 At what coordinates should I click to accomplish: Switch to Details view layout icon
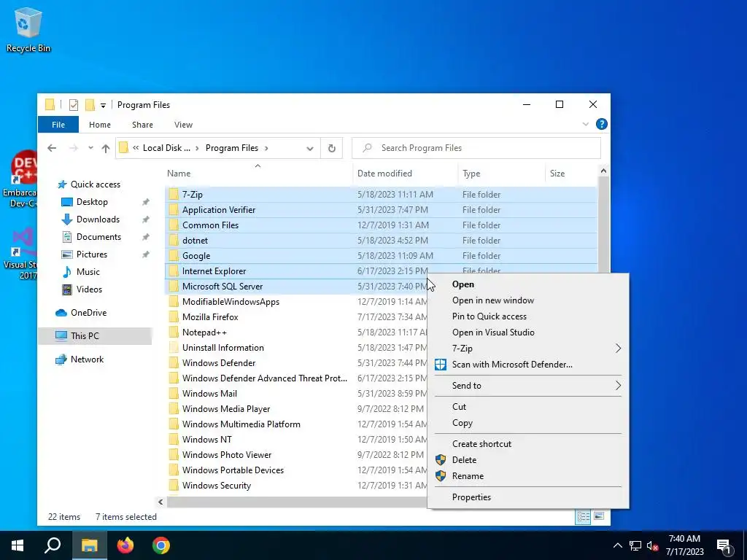point(583,517)
